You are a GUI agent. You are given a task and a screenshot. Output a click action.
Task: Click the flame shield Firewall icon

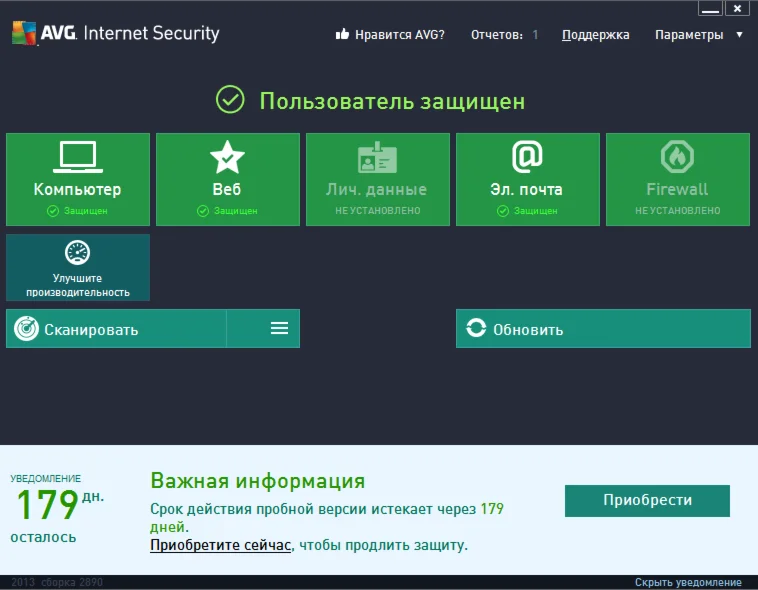pos(677,157)
